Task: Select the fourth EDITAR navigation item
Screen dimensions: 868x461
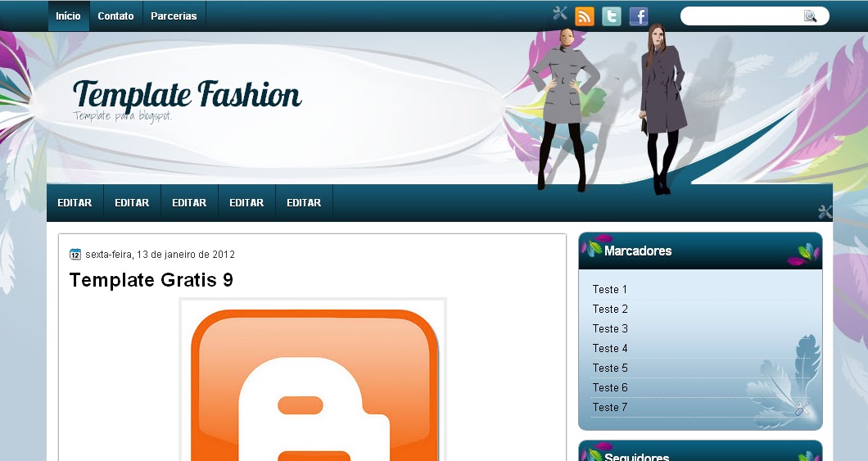Action: [246, 202]
